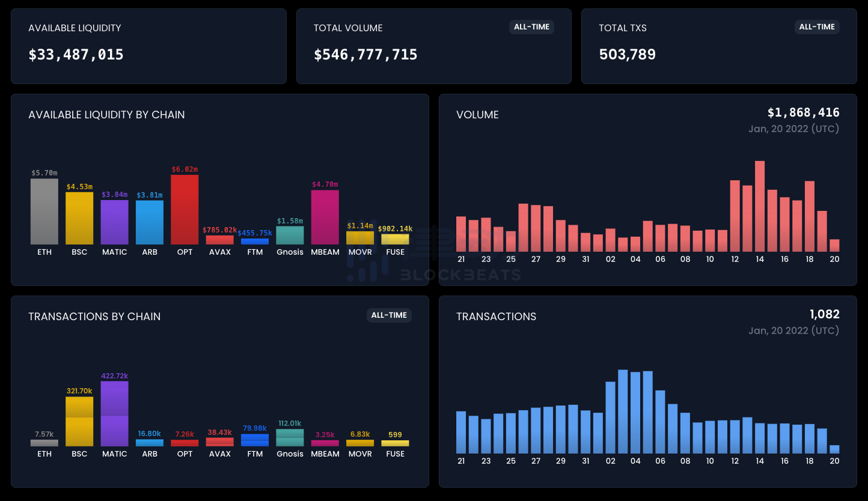Select the purple MATIC bar with 422.72k transactions
Image resolution: width=868 pixels, height=501 pixels.
click(x=114, y=414)
